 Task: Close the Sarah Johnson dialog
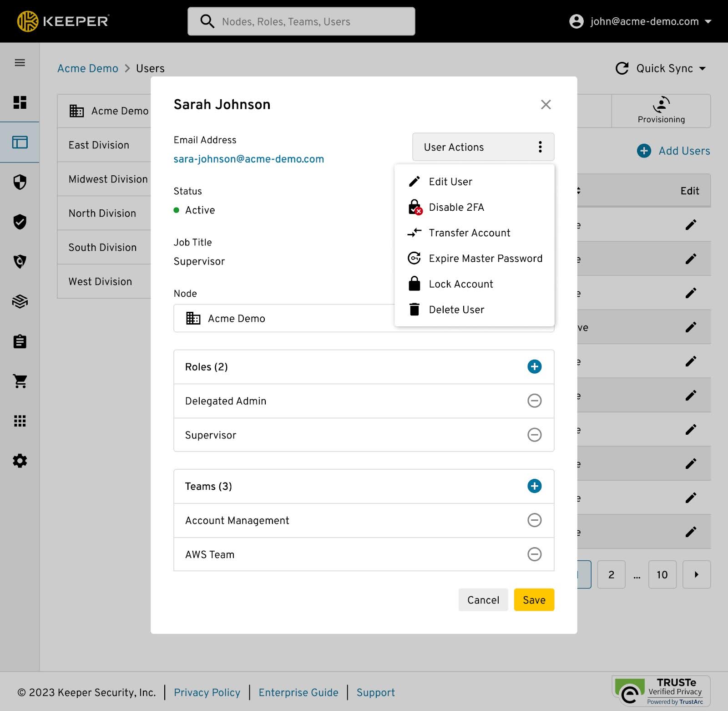(x=546, y=105)
